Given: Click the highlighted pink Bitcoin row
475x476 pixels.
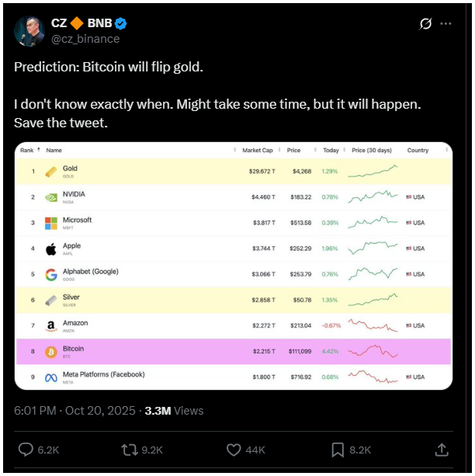Looking at the screenshot, I should pos(233,352).
